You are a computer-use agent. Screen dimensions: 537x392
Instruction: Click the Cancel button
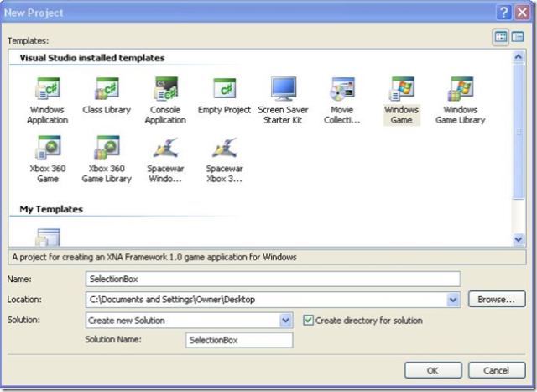(496, 370)
